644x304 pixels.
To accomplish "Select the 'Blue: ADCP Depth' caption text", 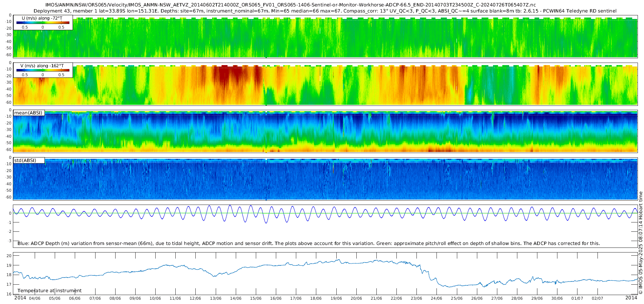I will click(x=308, y=244).
